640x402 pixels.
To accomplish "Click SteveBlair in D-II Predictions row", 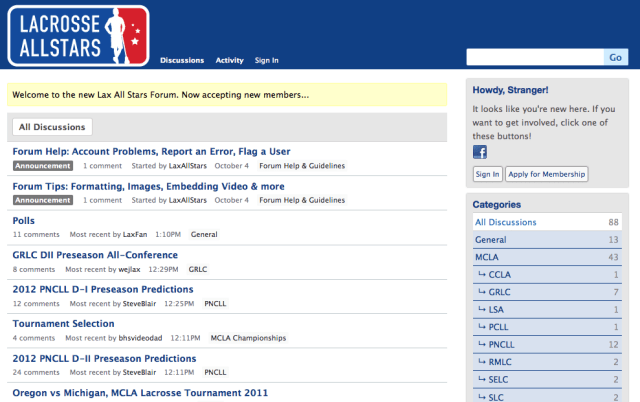I will (x=139, y=372).
